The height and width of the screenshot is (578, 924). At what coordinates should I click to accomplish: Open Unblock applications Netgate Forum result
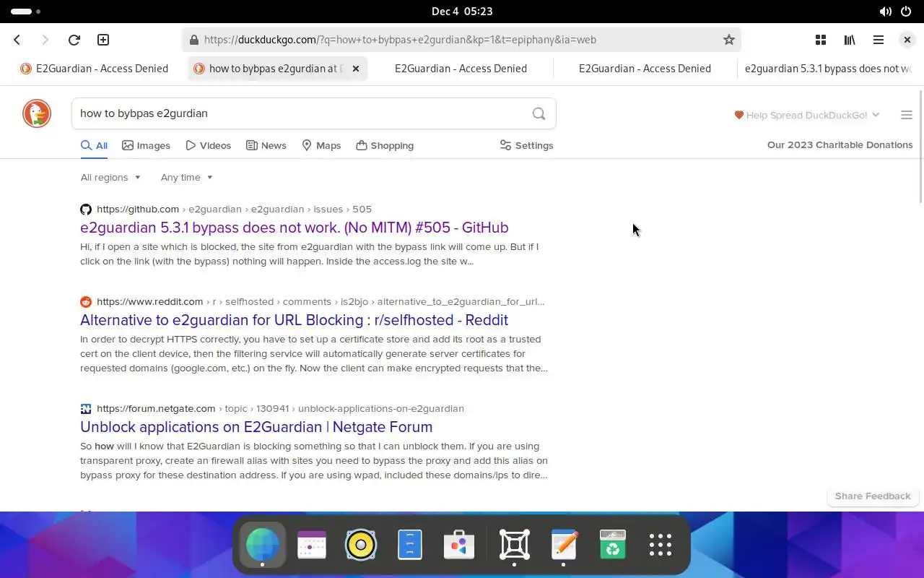click(x=256, y=427)
